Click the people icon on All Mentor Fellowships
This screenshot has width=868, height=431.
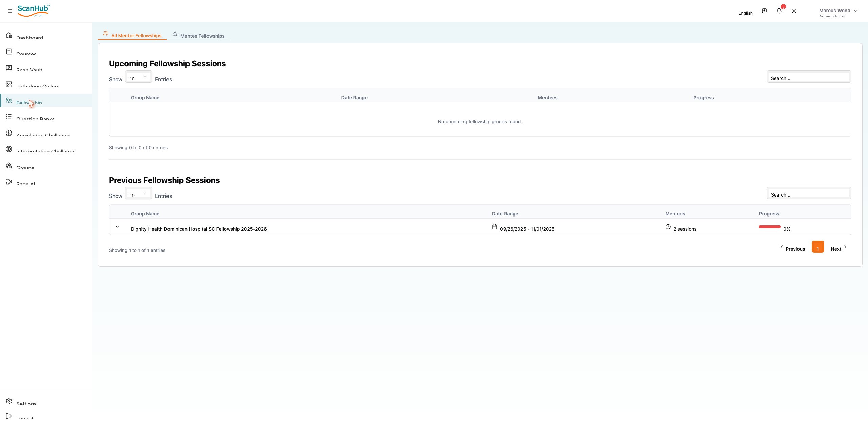(106, 33)
